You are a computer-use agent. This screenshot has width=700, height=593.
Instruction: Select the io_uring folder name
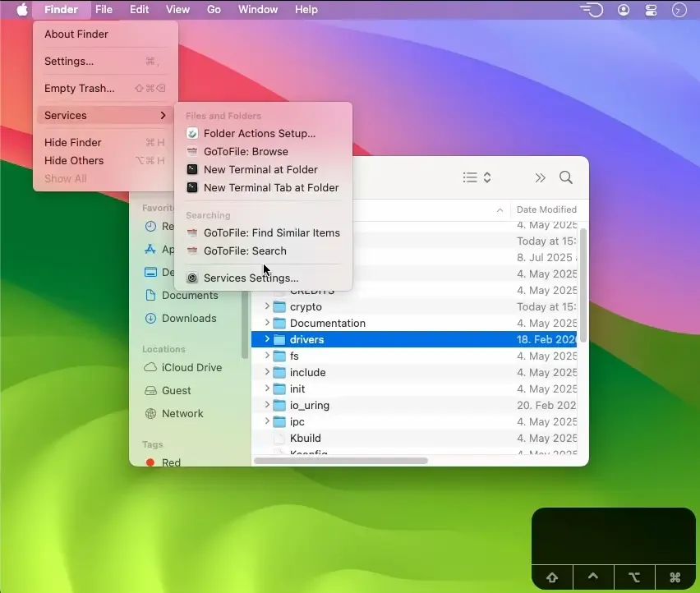point(310,405)
